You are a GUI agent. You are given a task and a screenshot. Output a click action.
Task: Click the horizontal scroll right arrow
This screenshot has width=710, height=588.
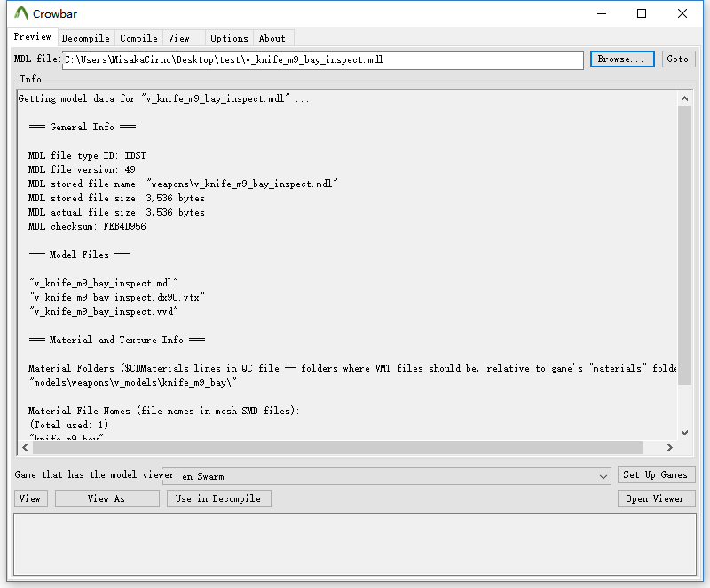click(x=670, y=447)
